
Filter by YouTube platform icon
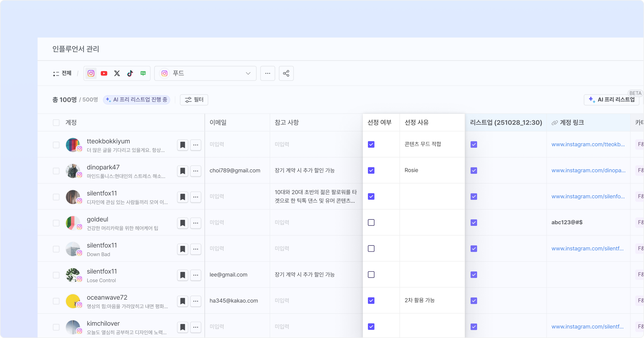104,73
